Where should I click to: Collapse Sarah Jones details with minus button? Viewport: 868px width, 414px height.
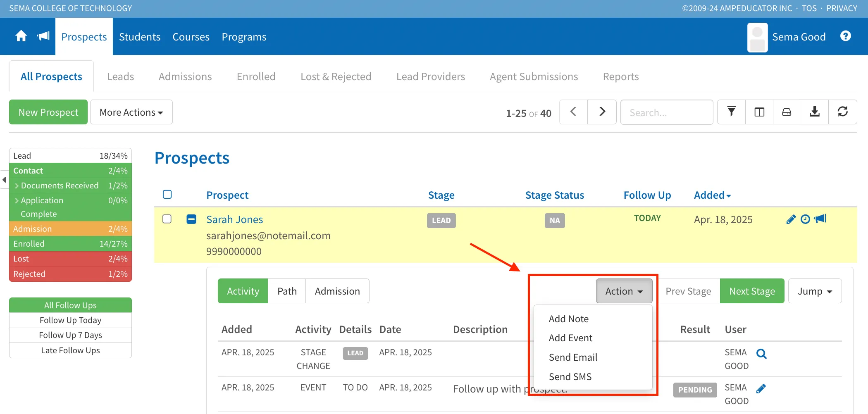(x=191, y=219)
